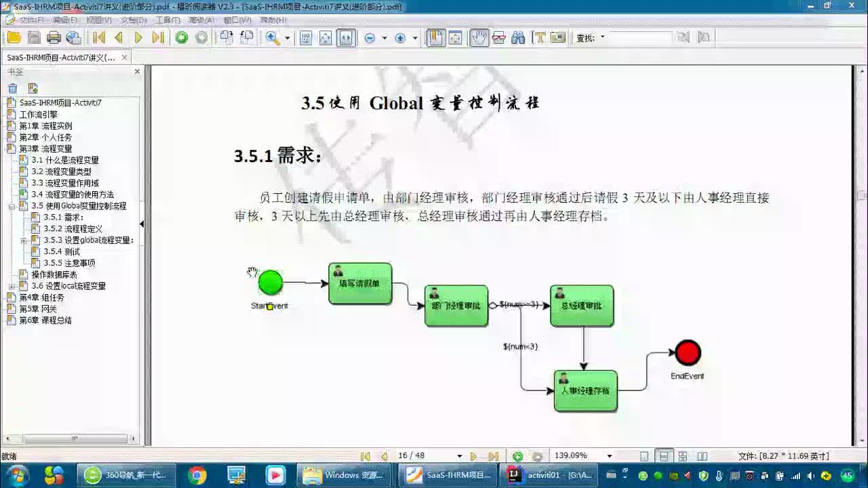Select the text selection tool

539,38
